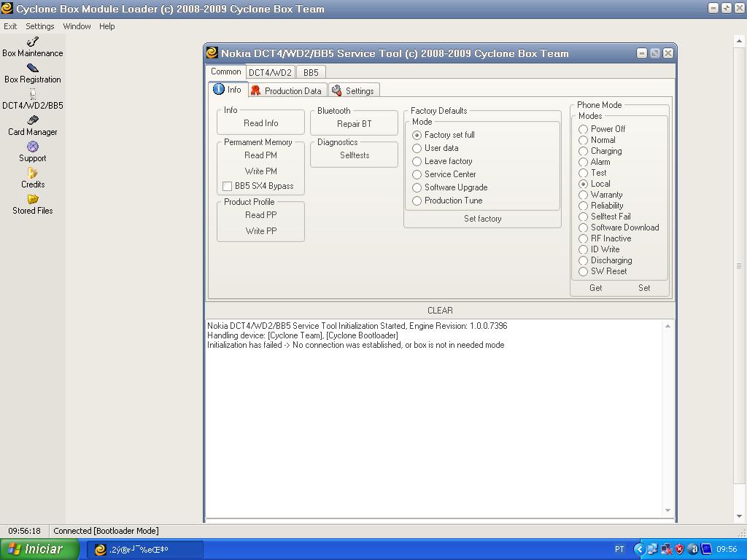Click main window scrollbar down arrow
Viewport: 747px width, 560px height.
click(739, 516)
